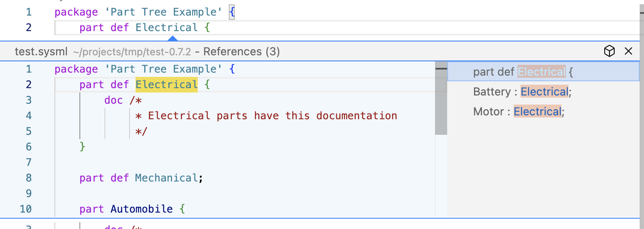This screenshot has width=644, height=229.
Task: Click line number 1 in peek editor
Action: pos(28,69)
